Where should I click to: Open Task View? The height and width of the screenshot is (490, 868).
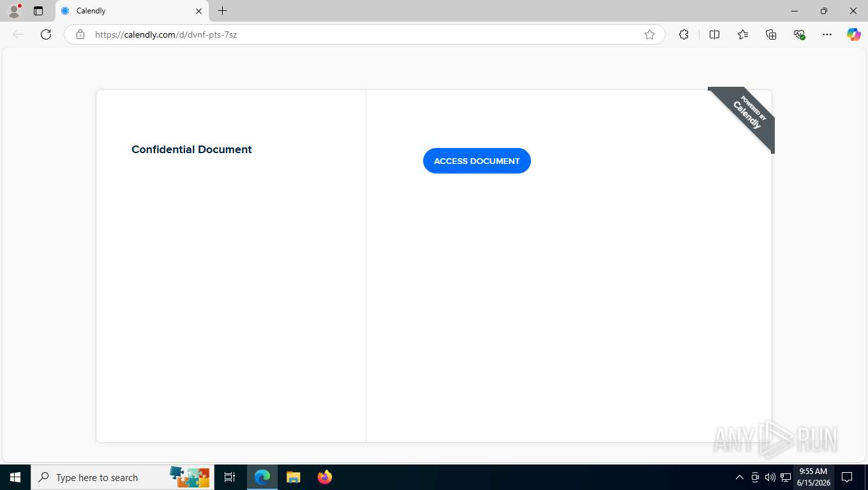(230, 477)
